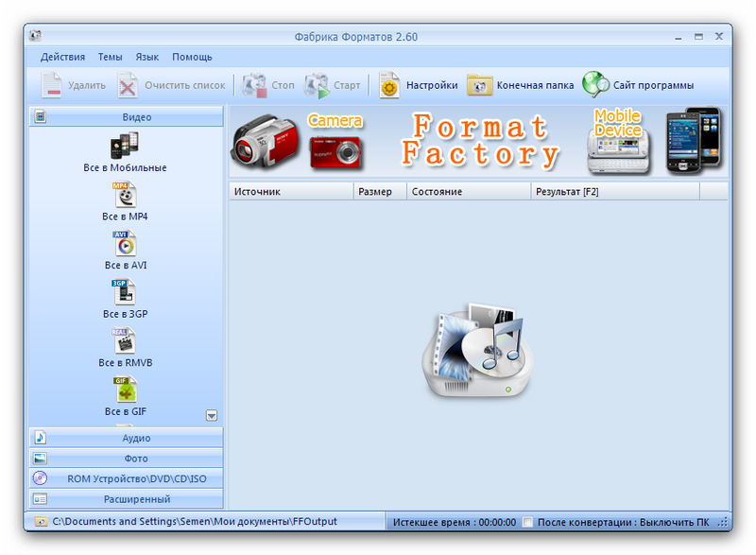This screenshot has width=756, height=555.
Task: Open the Действия menu
Action: click(62, 57)
